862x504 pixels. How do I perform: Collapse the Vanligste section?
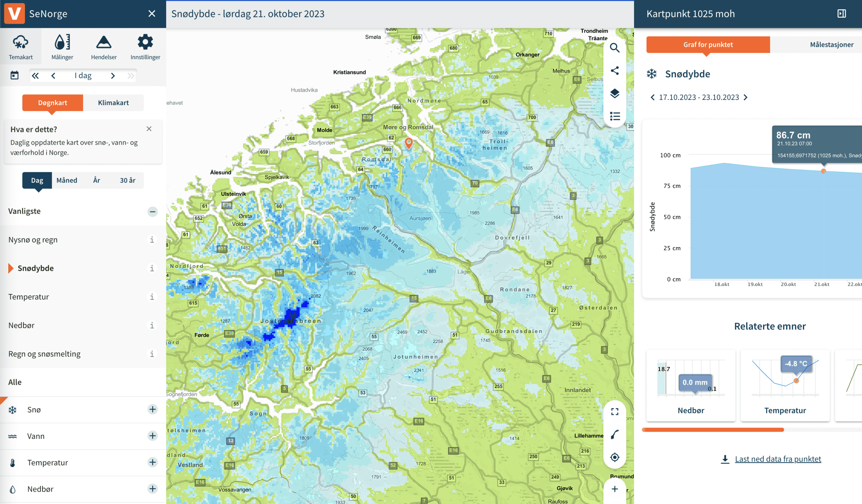(x=152, y=211)
